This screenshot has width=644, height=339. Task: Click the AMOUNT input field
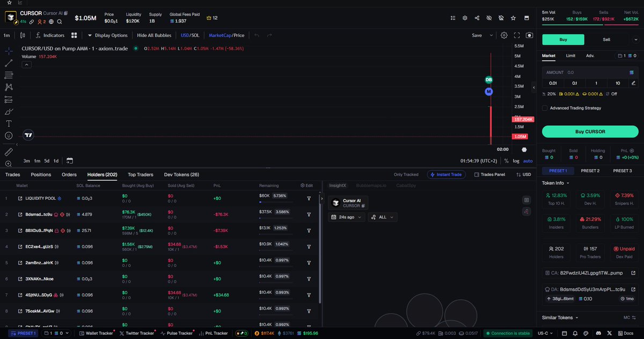590,72
